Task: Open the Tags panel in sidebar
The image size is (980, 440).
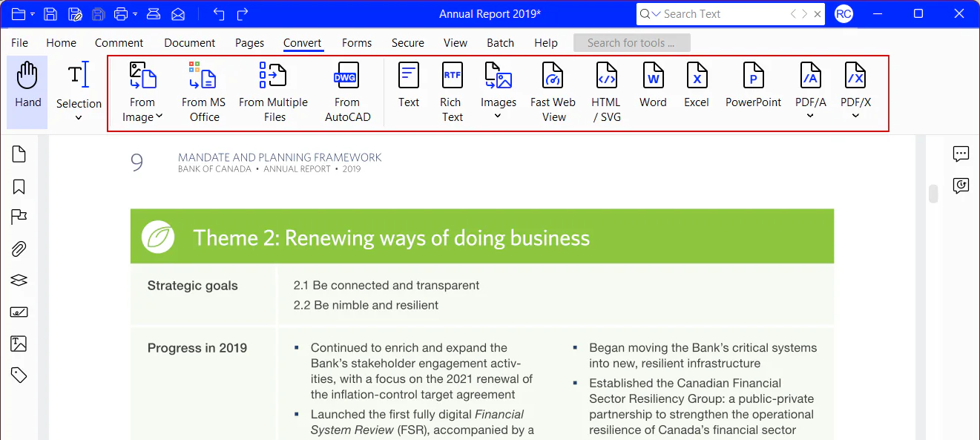Action: pyautogui.click(x=19, y=375)
